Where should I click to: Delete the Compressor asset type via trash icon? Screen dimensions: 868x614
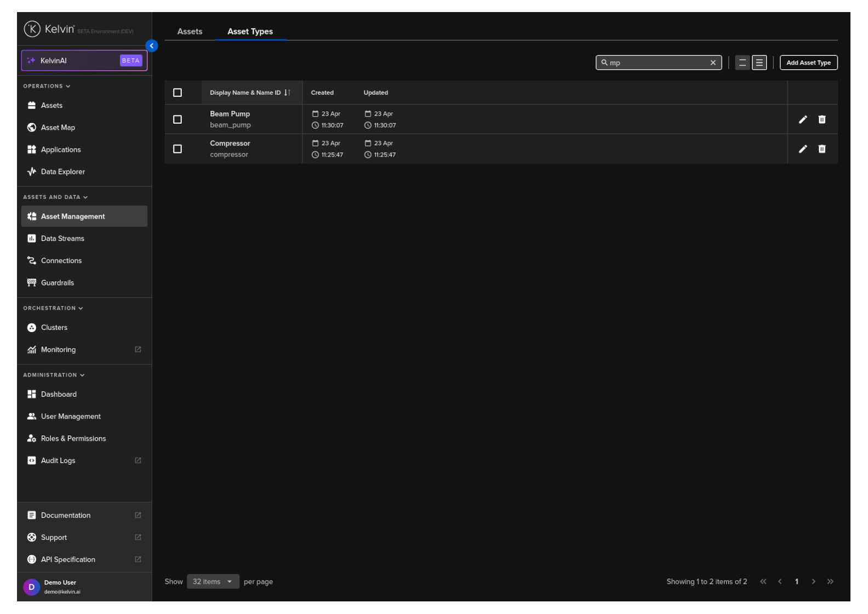point(821,149)
